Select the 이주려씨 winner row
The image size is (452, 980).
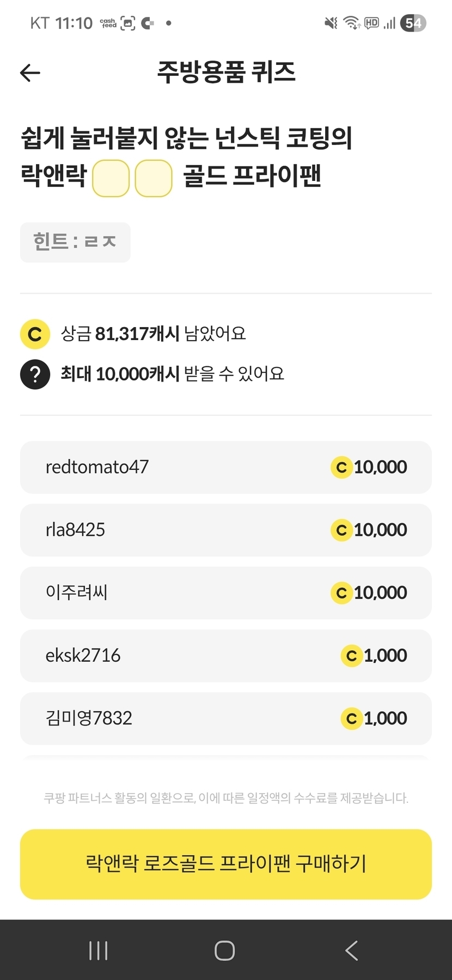click(225, 592)
